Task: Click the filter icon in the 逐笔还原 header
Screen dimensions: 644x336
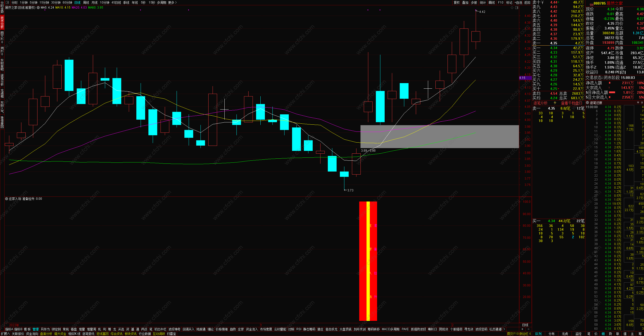Action: 638,103
